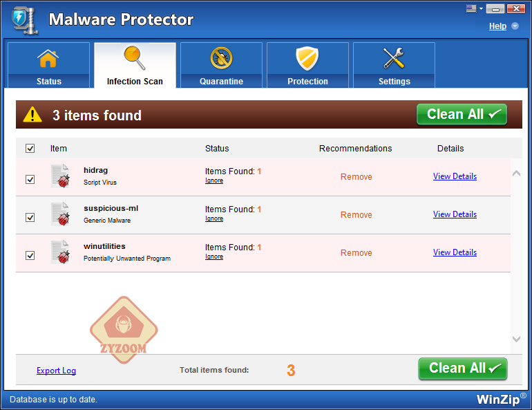Click the Details column header

[450, 149]
